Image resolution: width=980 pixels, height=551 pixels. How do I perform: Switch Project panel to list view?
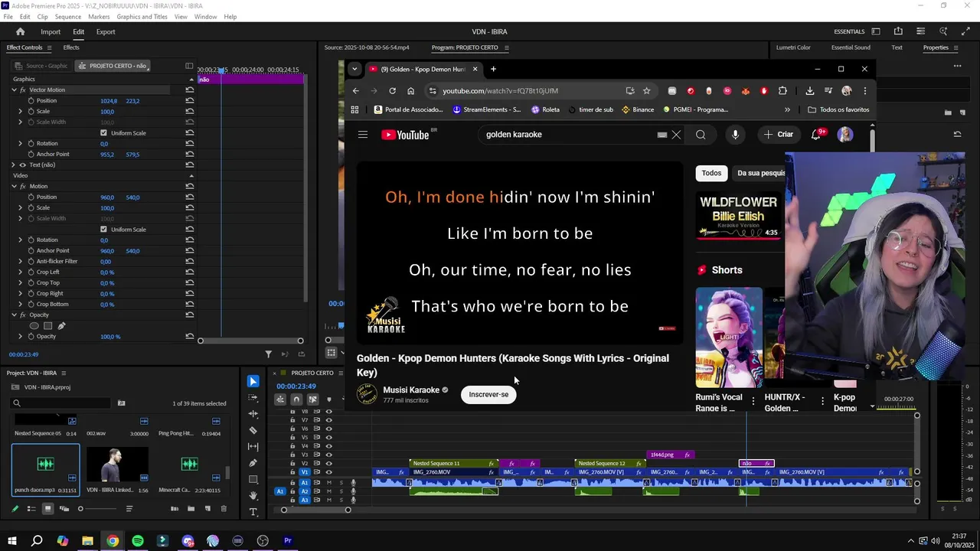click(31, 509)
